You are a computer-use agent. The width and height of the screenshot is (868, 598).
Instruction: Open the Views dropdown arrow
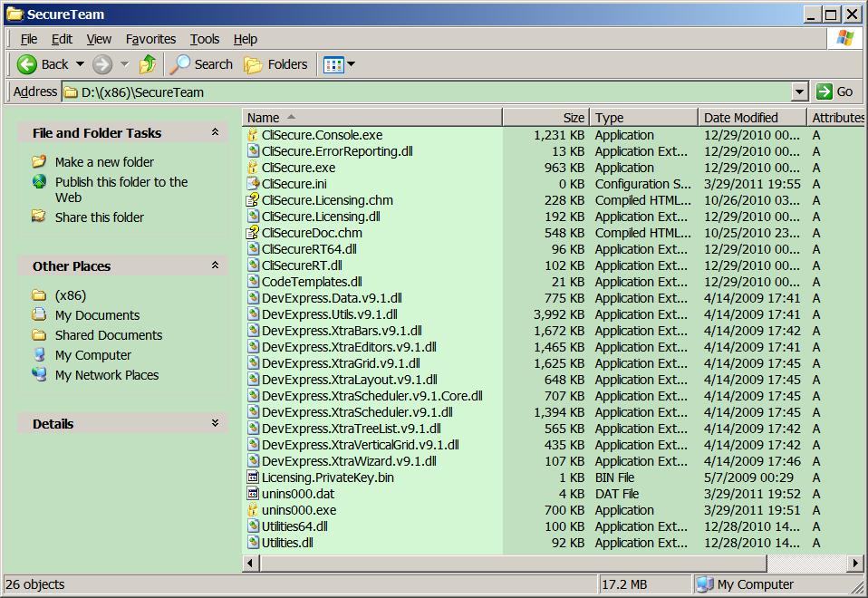click(351, 64)
